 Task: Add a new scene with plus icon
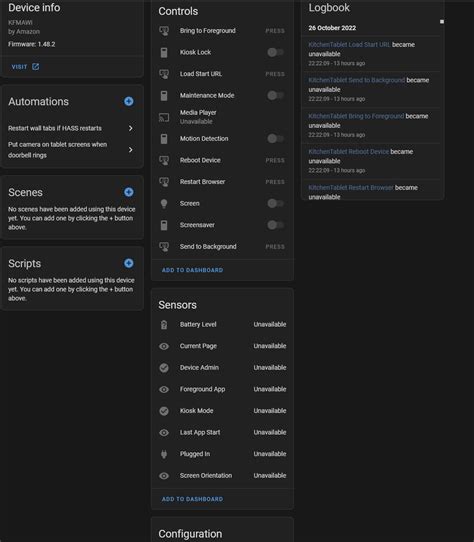coord(129,192)
